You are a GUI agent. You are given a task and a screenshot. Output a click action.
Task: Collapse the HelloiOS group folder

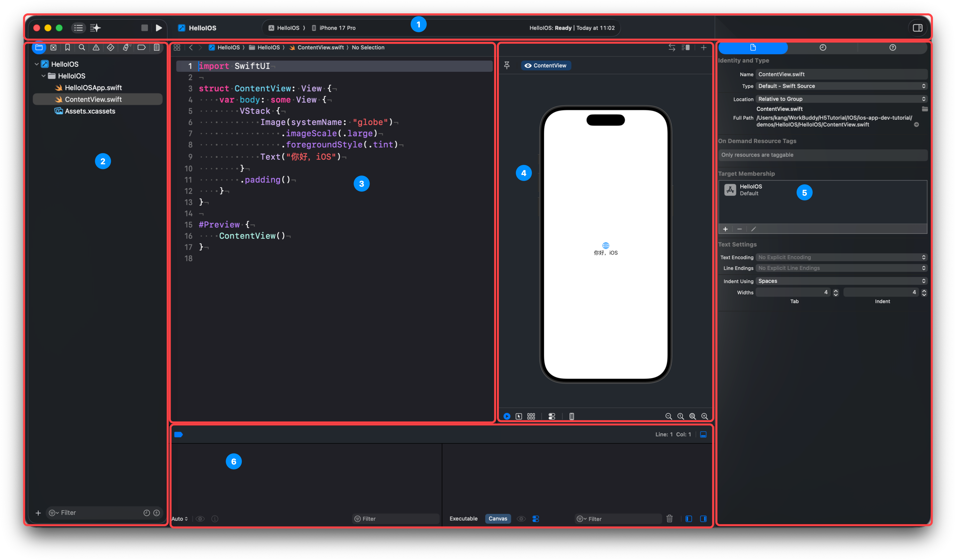coord(44,76)
